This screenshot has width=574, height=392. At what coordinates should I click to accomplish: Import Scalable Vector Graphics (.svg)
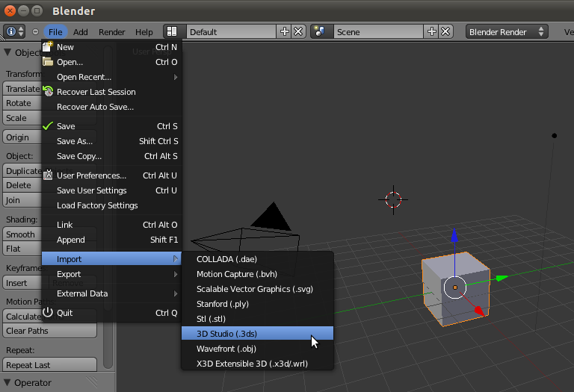[x=258, y=289]
